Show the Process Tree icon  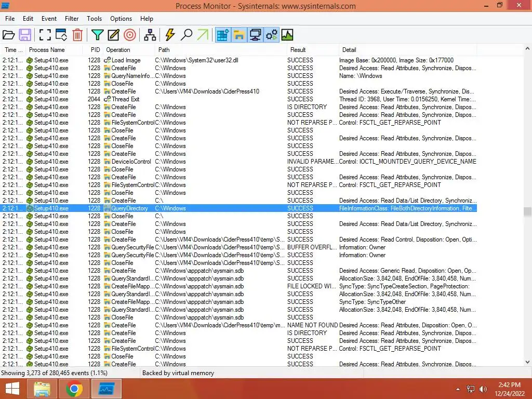click(x=150, y=35)
